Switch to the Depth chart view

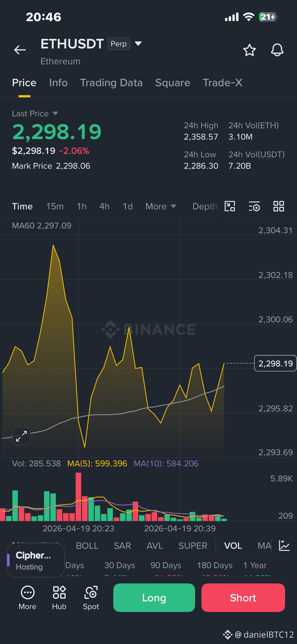(x=205, y=206)
